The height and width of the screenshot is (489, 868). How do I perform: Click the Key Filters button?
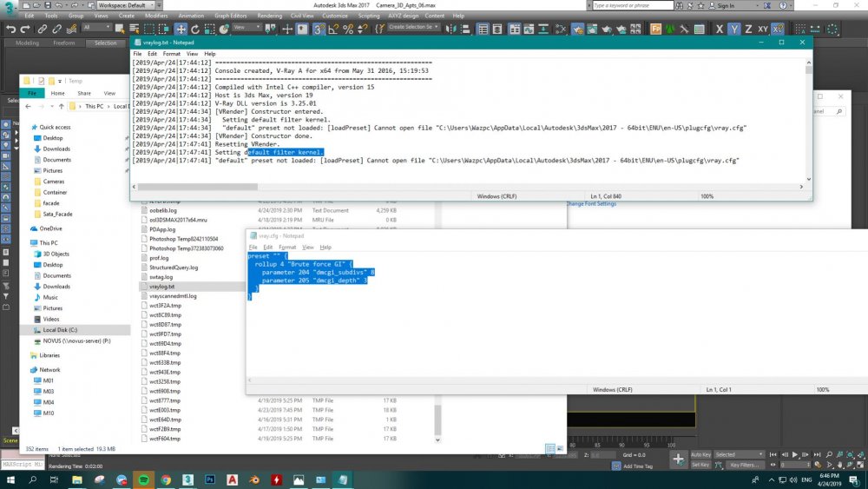[745, 465]
